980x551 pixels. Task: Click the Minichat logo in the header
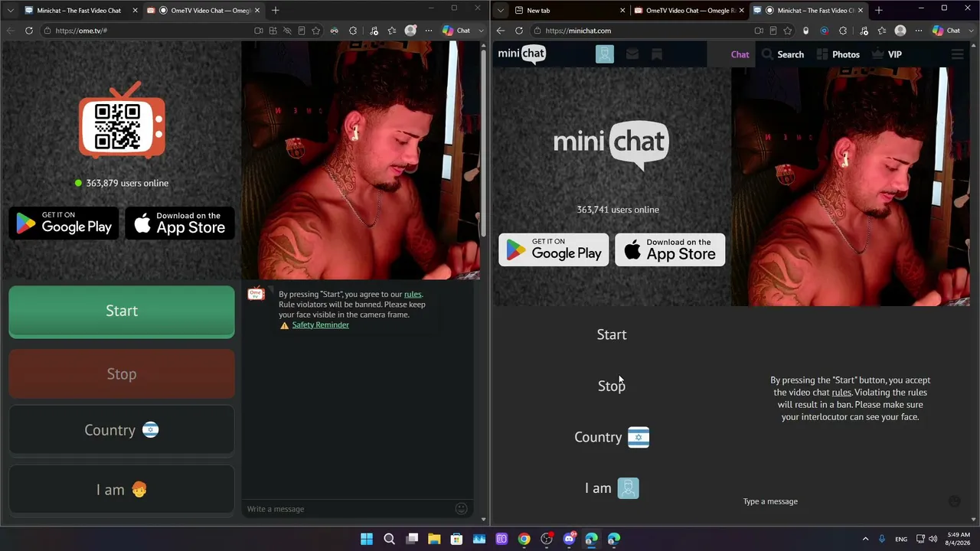522,54
